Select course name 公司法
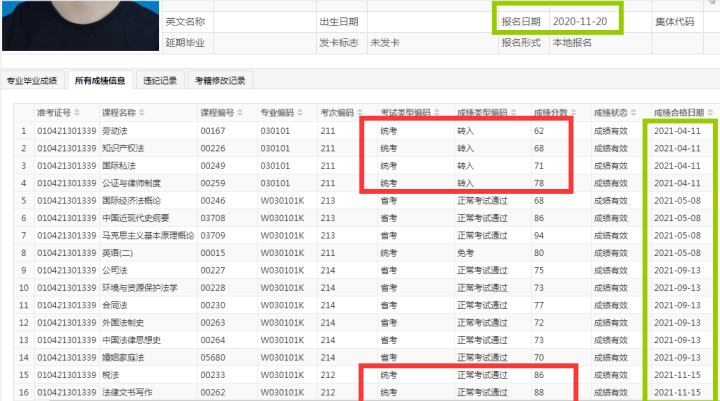Viewport: 720px width, 401px height. point(114,271)
